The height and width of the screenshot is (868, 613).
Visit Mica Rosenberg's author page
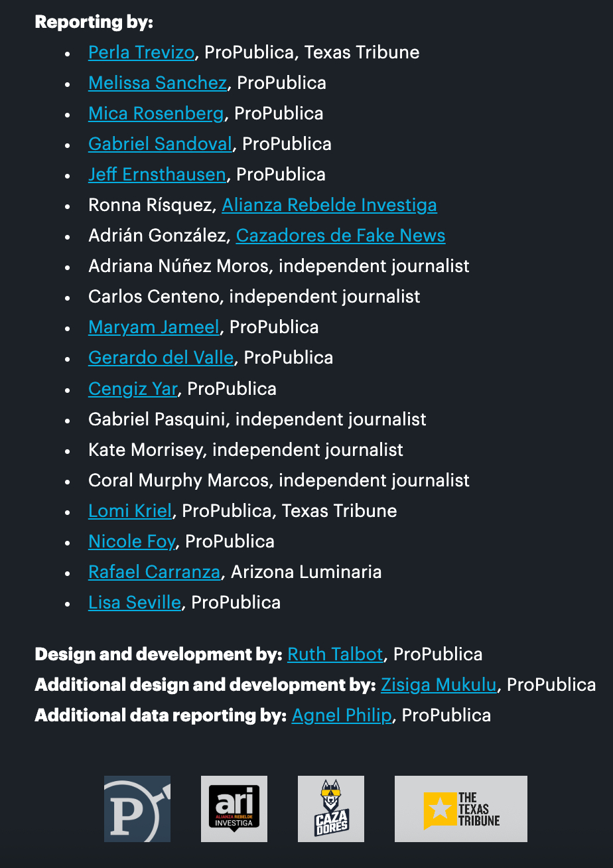pyautogui.click(x=156, y=113)
